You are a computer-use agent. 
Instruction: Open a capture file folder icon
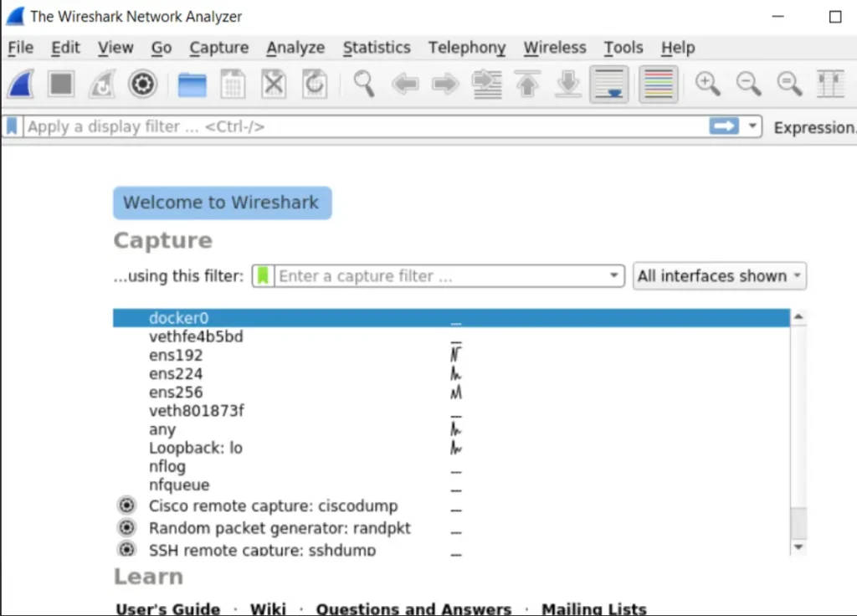point(192,85)
